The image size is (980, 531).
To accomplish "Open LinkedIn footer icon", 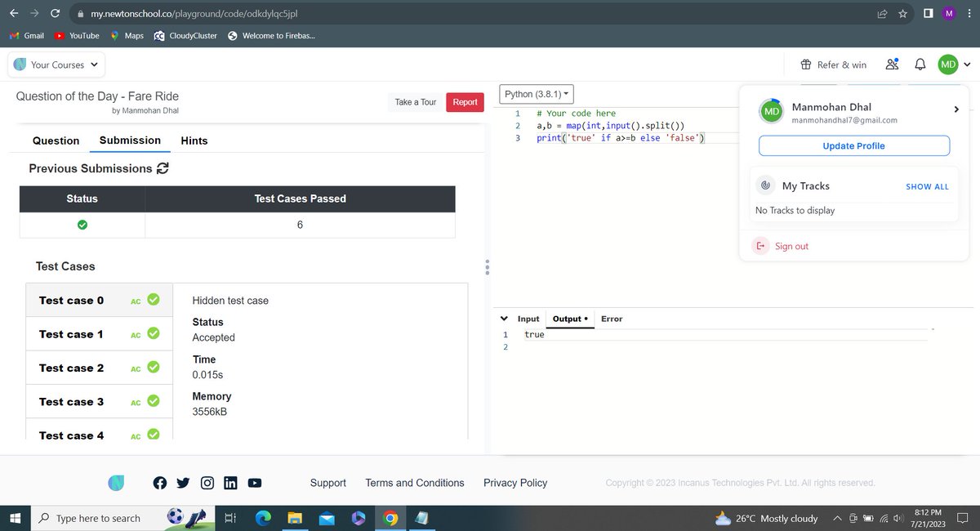I will point(230,483).
